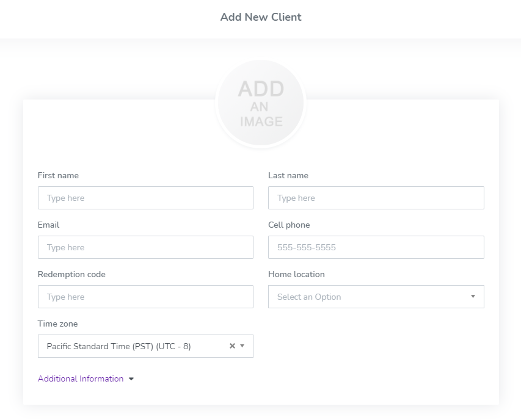Clear the selected time zone with the X icon
The image size is (521, 420).
coord(232,346)
